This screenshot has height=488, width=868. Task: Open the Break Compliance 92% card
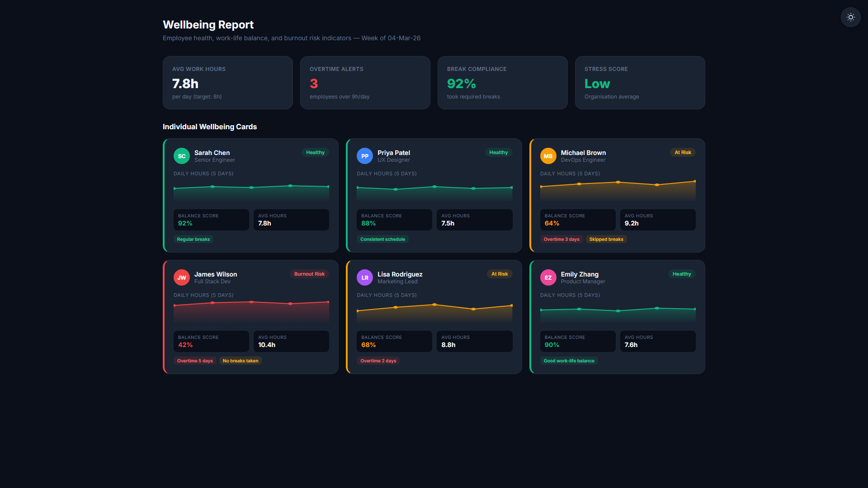click(502, 83)
